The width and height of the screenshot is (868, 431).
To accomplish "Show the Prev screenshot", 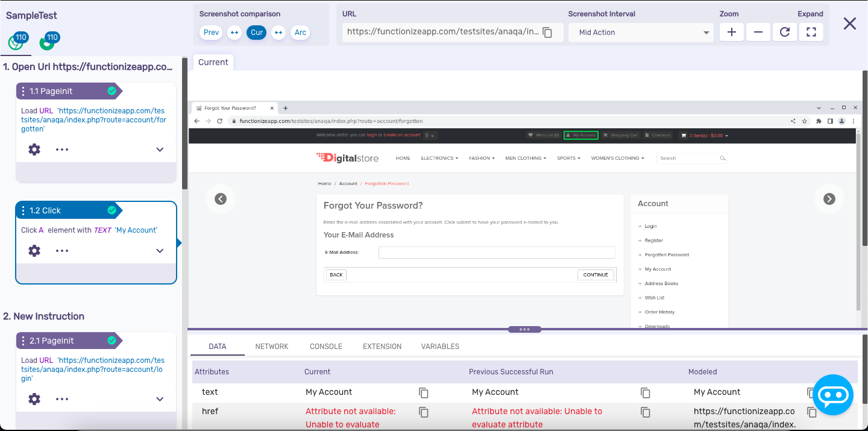I will point(212,33).
